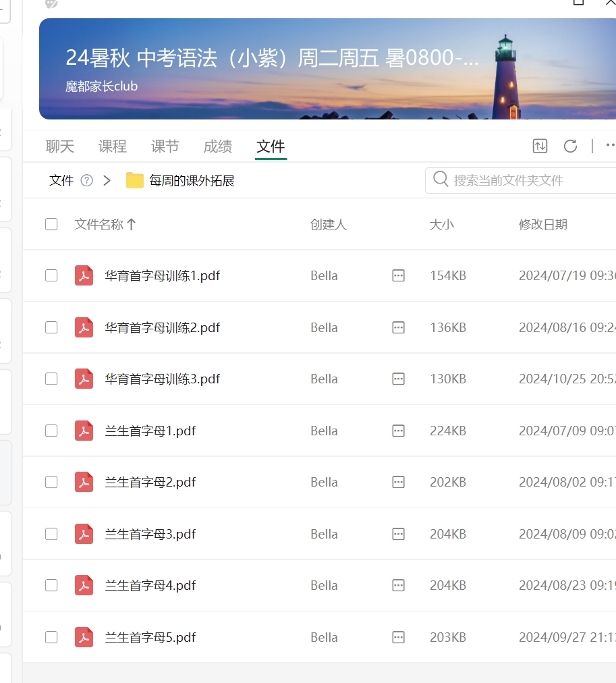
Task: Click breadcrumb chevron after 文件
Action: click(x=107, y=180)
